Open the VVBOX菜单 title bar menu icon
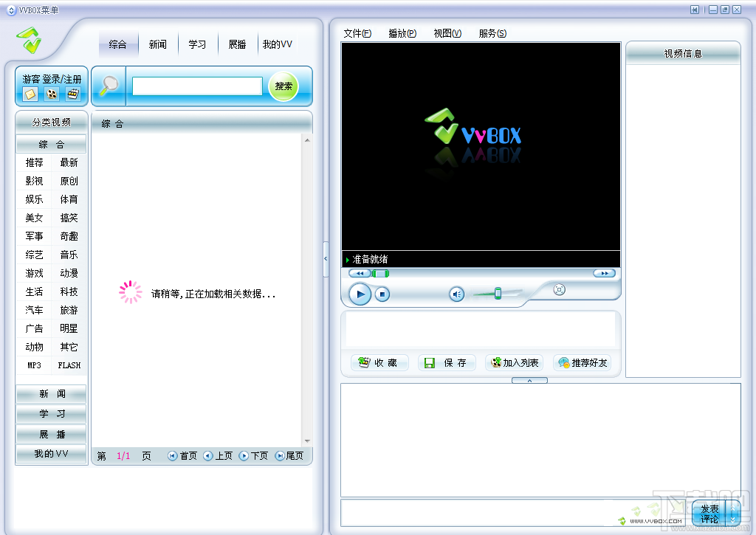 pos(12,10)
